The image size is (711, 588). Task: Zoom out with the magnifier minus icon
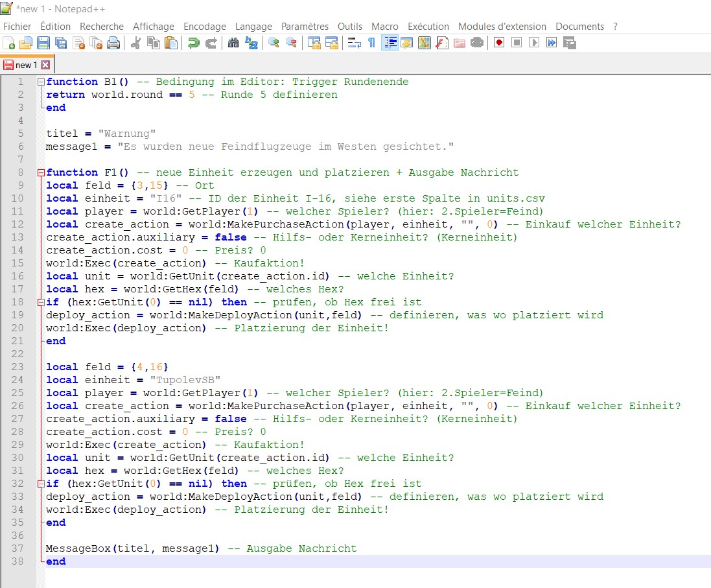click(291, 43)
